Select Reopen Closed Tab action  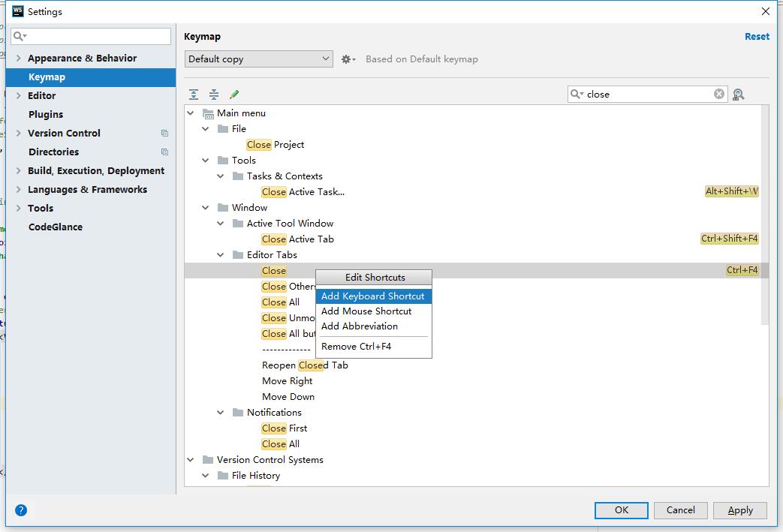point(305,365)
